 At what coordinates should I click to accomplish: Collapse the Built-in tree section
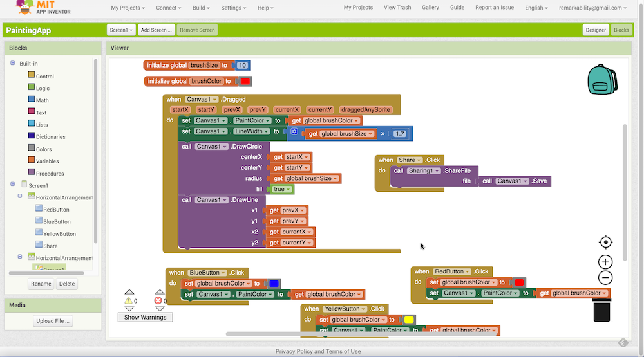coord(13,63)
